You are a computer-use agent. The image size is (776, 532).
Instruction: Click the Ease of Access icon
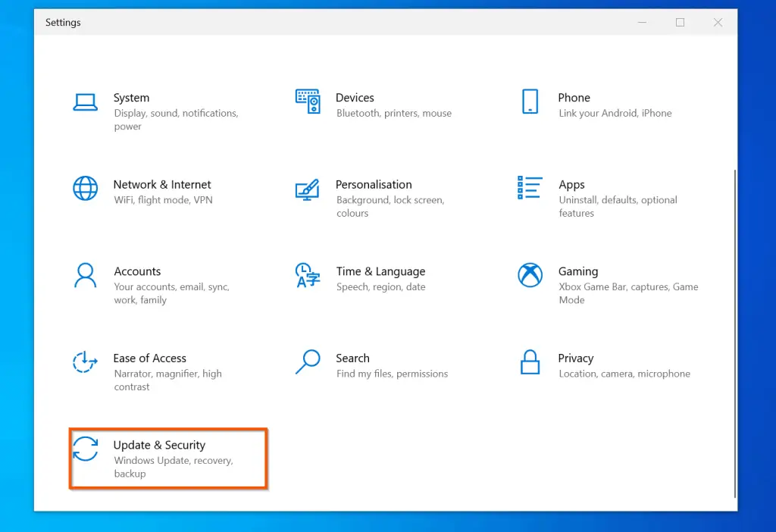pos(85,362)
